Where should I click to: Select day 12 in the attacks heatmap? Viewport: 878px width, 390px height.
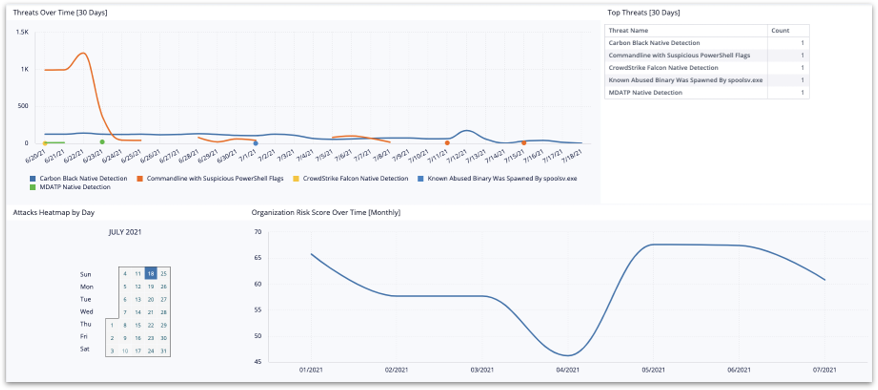point(138,286)
